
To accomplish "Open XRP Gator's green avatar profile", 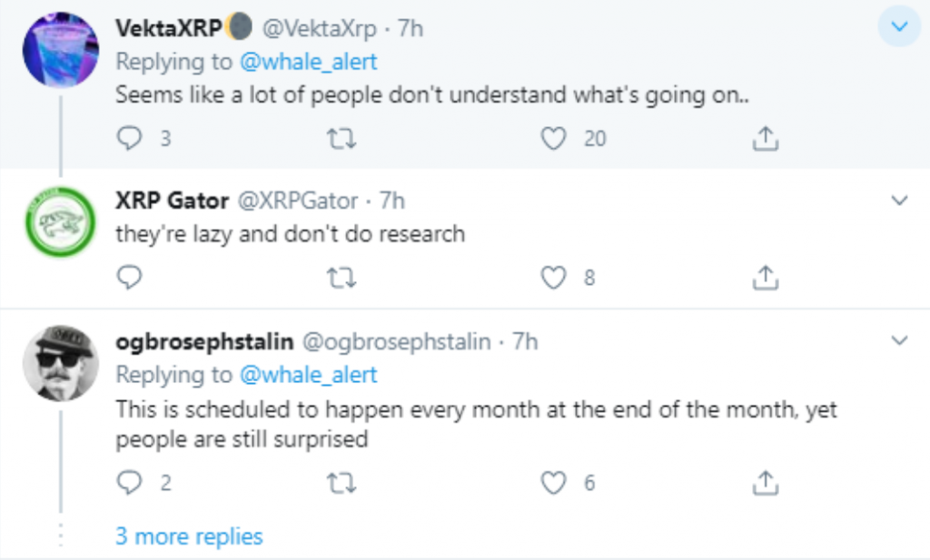I will 61,222.
